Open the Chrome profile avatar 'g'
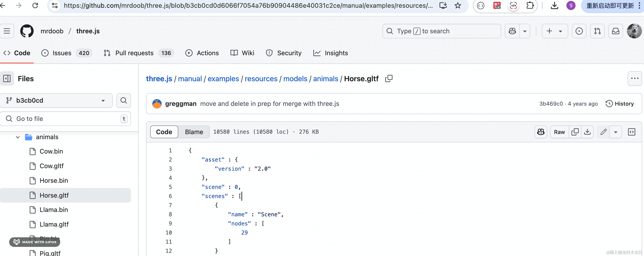 pyautogui.click(x=571, y=5)
